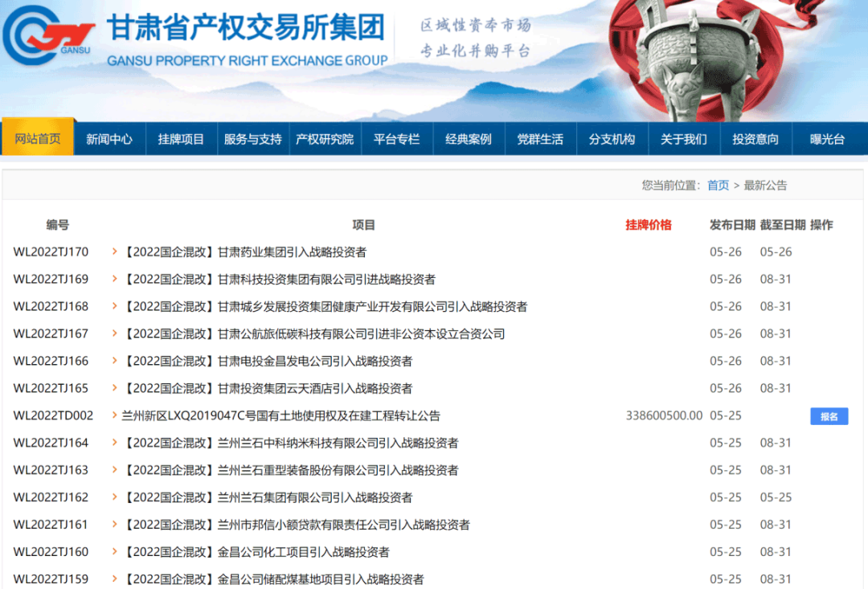Click the arrow icon beside WL2022TJ168 row

[115, 305]
